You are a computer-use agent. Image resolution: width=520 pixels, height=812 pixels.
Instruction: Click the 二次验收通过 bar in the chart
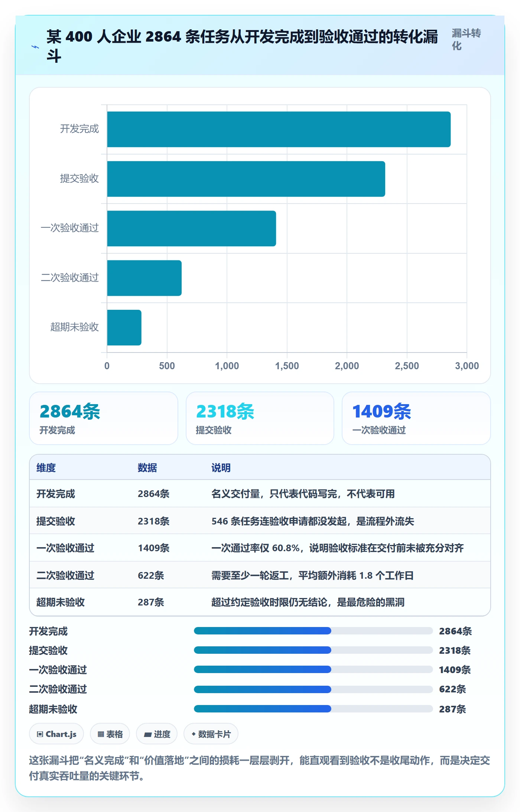(x=144, y=278)
